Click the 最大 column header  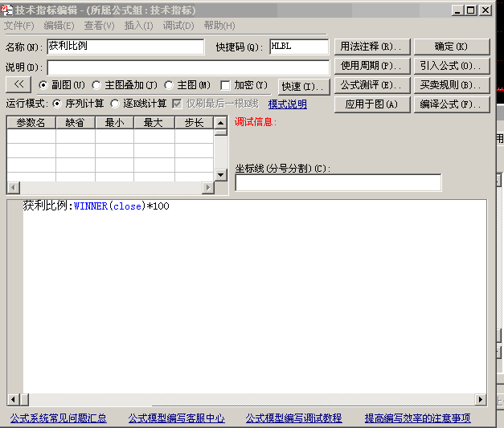[x=154, y=123]
